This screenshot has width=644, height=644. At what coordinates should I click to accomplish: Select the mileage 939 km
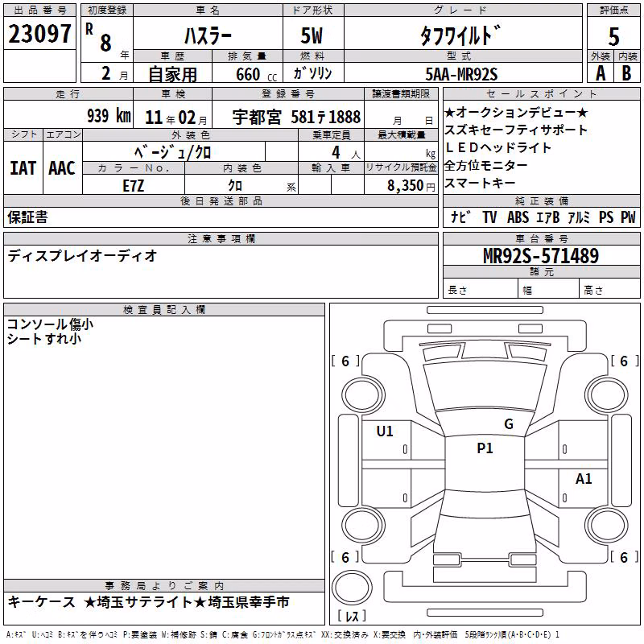(109, 116)
